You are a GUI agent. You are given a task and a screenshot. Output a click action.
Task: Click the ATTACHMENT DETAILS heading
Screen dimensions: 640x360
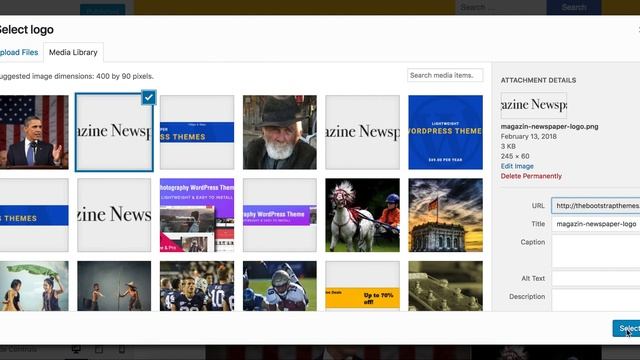click(x=538, y=80)
